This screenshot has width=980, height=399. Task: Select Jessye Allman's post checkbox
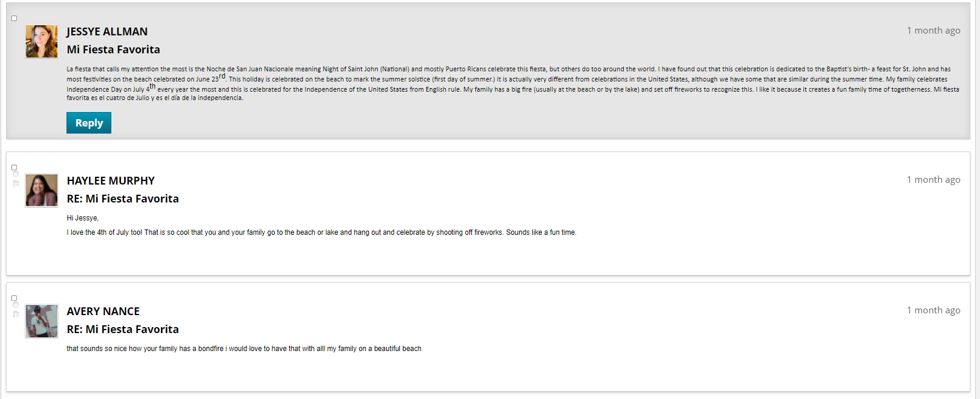tap(14, 19)
